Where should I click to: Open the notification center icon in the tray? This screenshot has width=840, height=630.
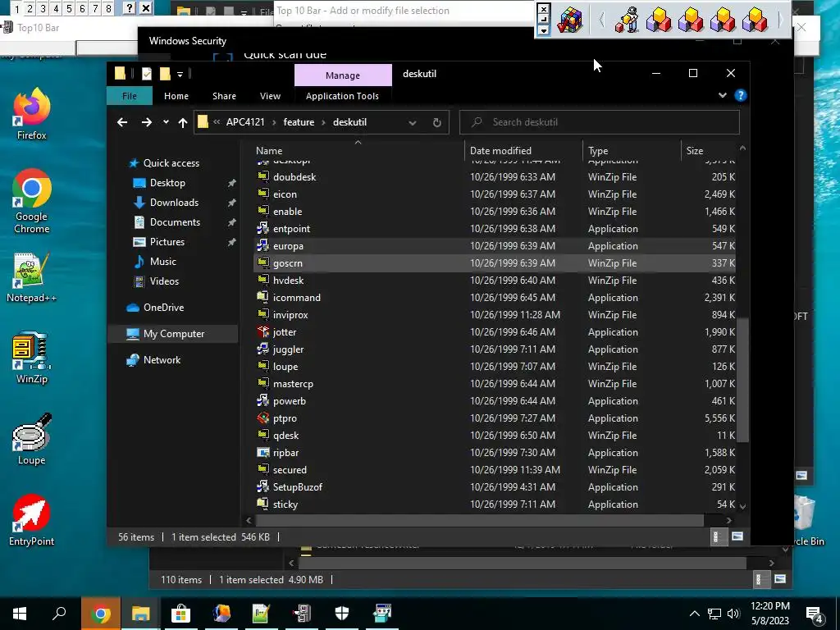(x=815, y=614)
